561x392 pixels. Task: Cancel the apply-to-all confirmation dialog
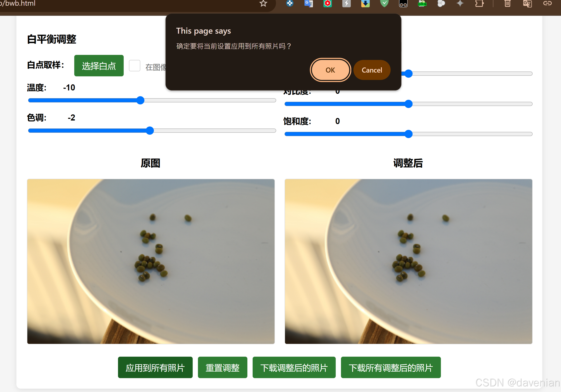coord(372,70)
